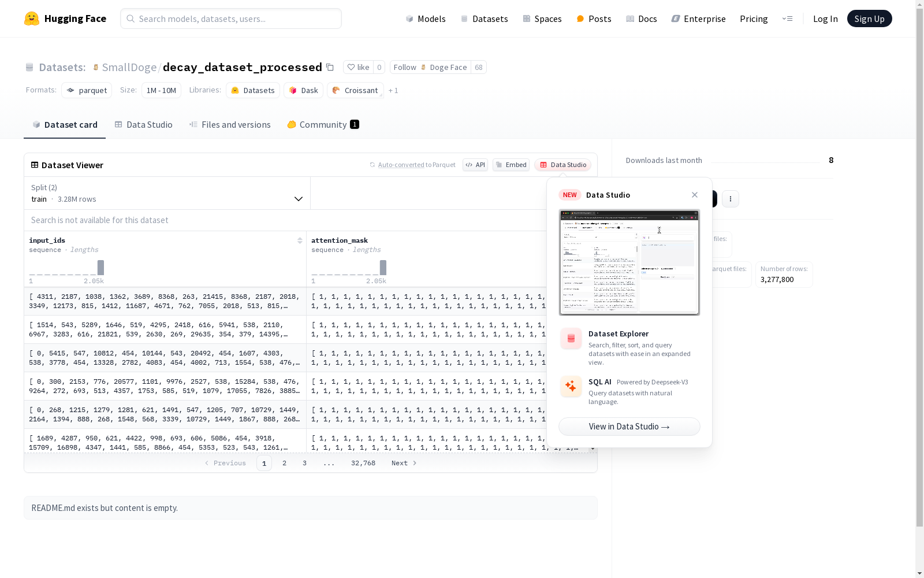Select page 1 in pagination

(x=264, y=463)
